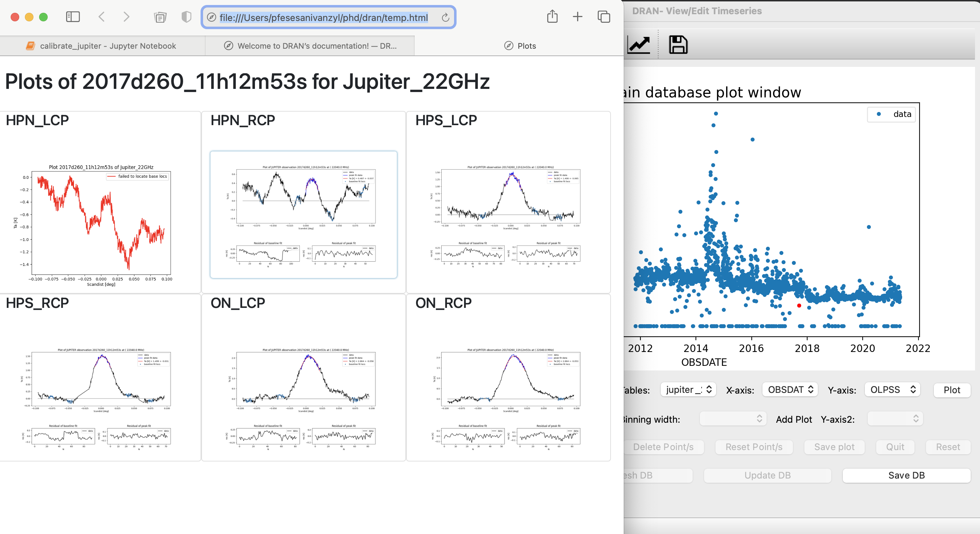Open the ON_LCP plot thumbnail

pos(303,398)
